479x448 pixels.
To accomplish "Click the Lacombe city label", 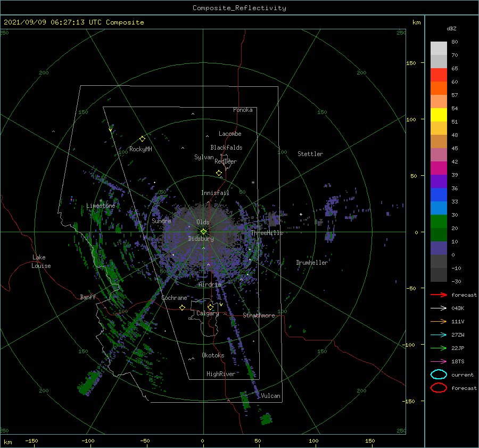I will coord(230,134).
